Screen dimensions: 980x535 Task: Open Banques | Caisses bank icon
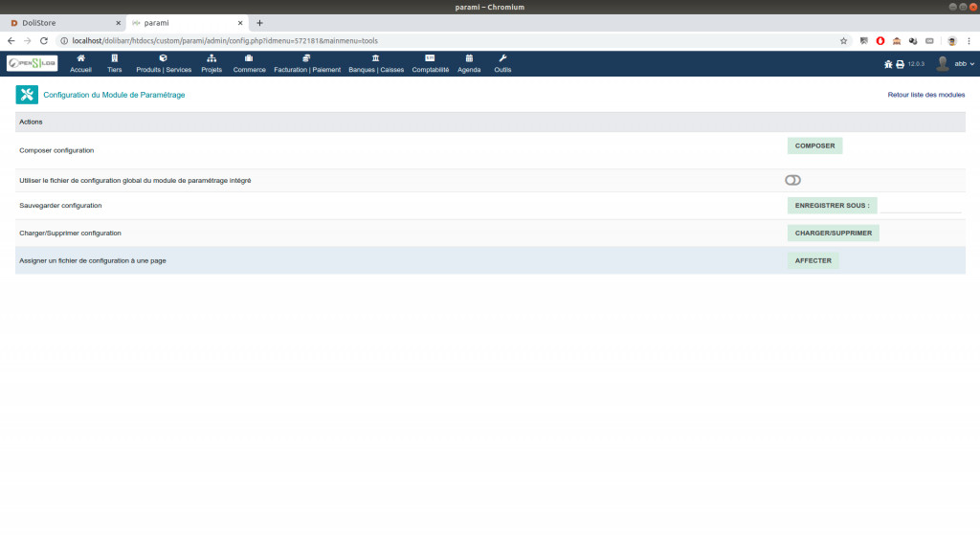point(375,58)
